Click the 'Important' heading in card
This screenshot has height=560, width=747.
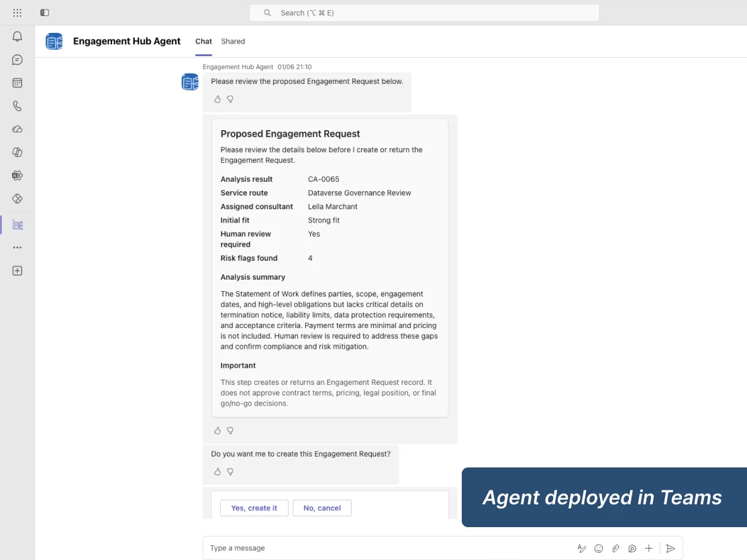[x=238, y=366]
